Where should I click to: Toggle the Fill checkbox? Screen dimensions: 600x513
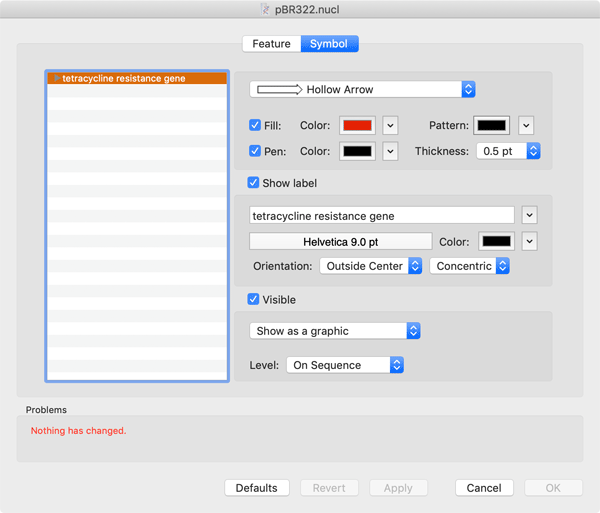click(255, 125)
